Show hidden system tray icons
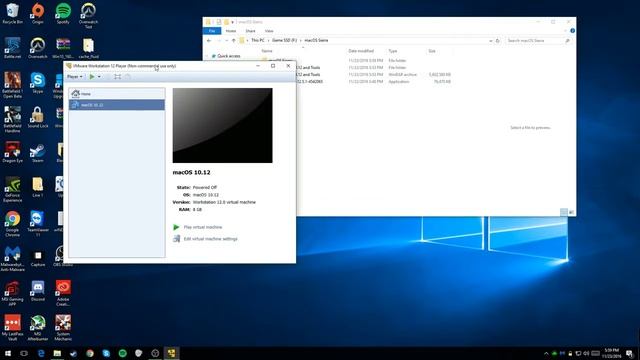 (x=546, y=353)
